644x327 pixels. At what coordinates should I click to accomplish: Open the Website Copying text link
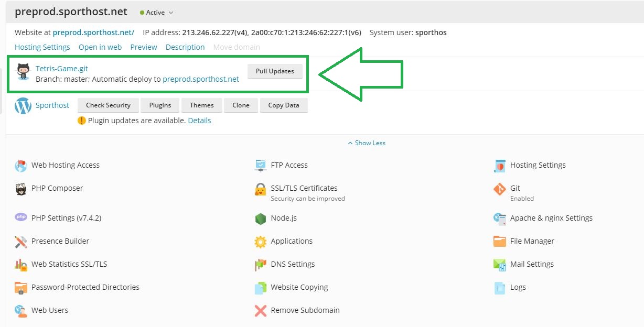tap(299, 287)
